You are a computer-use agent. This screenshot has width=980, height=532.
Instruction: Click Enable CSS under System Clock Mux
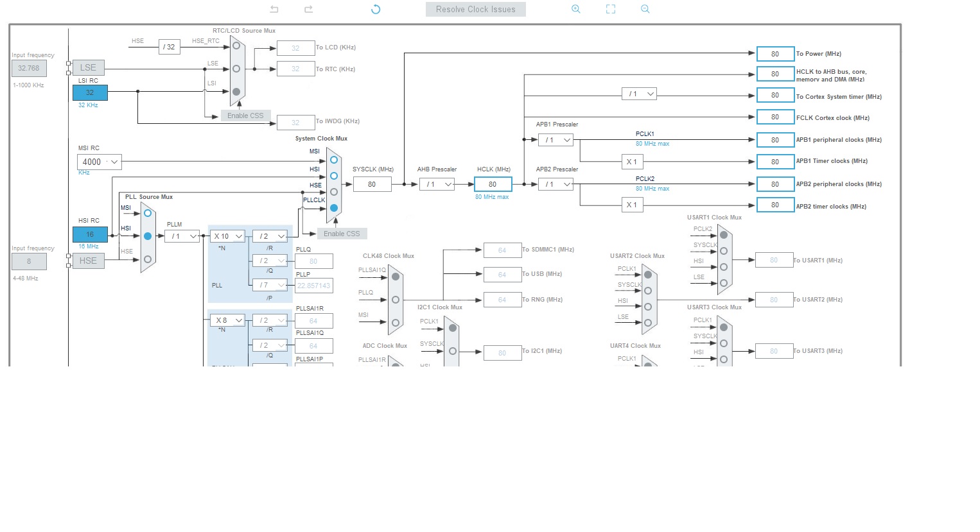(342, 234)
